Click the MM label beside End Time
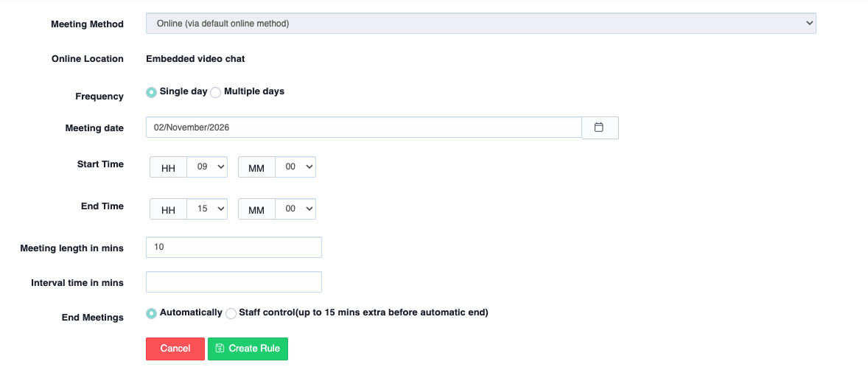 [x=256, y=210]
